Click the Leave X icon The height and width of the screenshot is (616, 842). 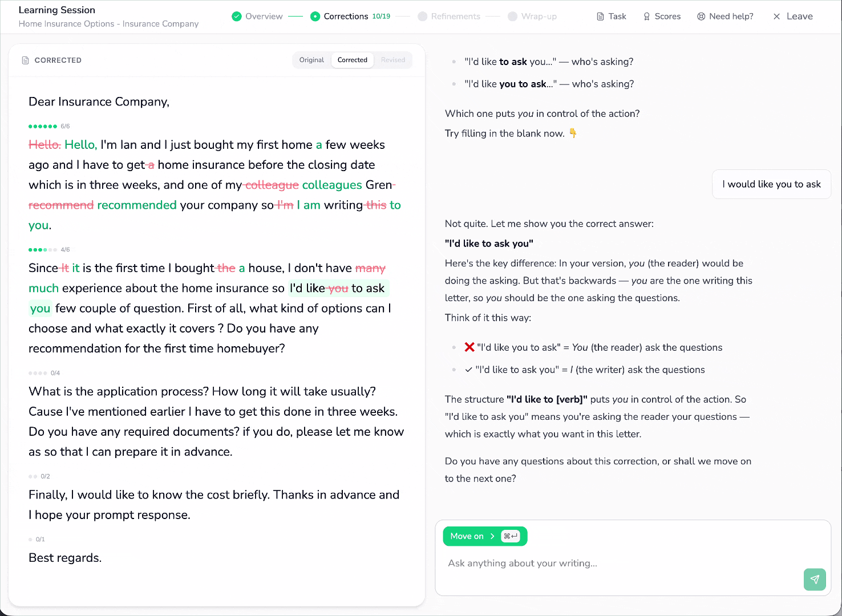[x=776, y=17]
